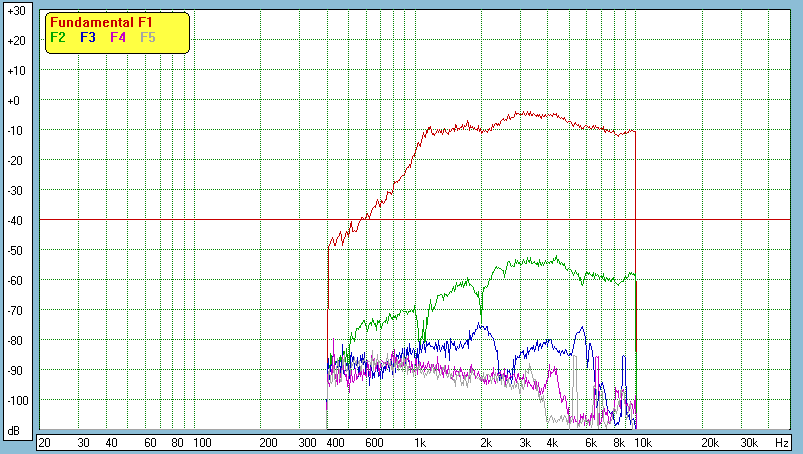Toggle the green F2 harmonic legend entry
Screen dimensions: 803x454
coord(58,37)
